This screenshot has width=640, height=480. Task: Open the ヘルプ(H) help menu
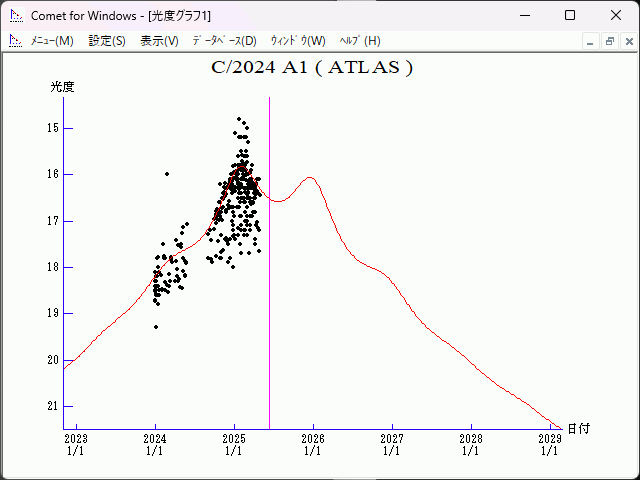click(x=360, y=41)
